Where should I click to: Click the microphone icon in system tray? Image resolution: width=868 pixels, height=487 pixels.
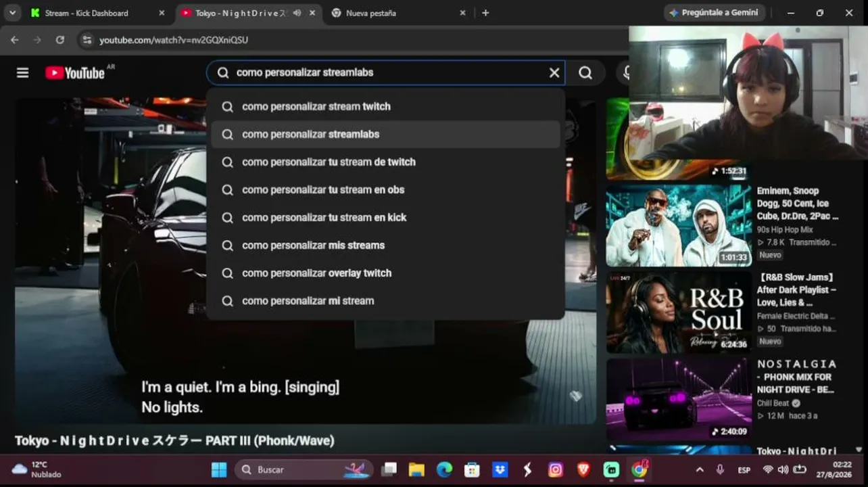tap(721, 469)
